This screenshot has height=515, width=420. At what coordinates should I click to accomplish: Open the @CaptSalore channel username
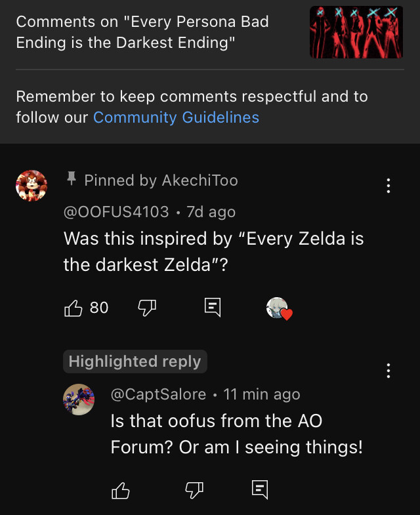pos(158,394)
